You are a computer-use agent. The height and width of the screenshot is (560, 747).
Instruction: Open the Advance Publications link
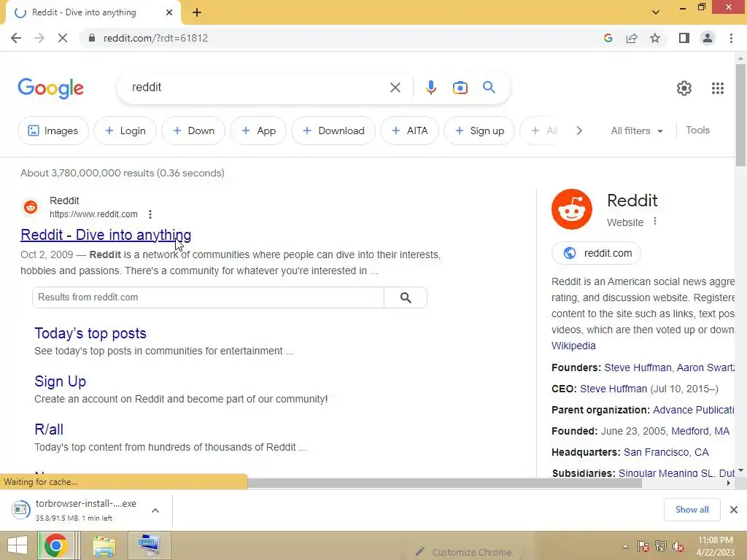tap(693, 410)
